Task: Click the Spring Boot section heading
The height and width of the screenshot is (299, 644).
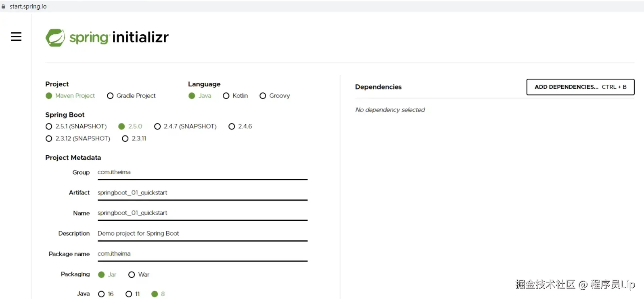Action: (x=65, y=115)
